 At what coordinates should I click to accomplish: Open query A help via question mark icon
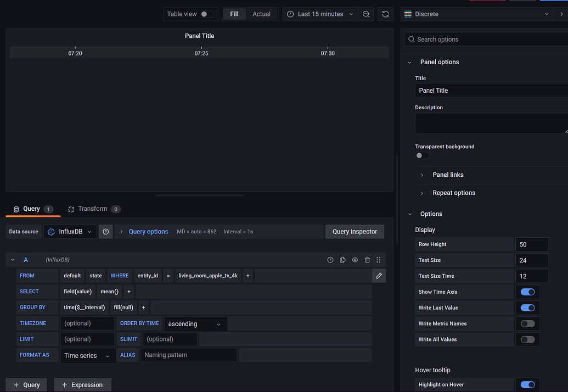coord(330,260)
